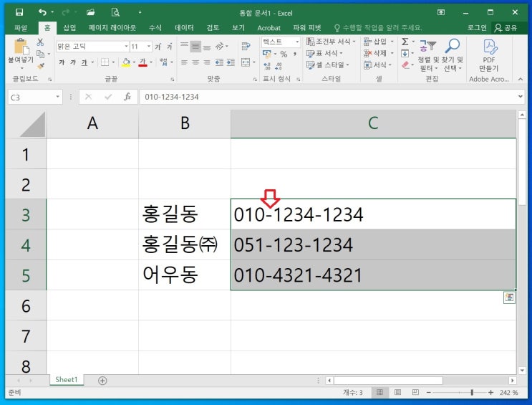Click the Clear eraser icon
Viewport: 532px width, 405px height.
(405, 65)
